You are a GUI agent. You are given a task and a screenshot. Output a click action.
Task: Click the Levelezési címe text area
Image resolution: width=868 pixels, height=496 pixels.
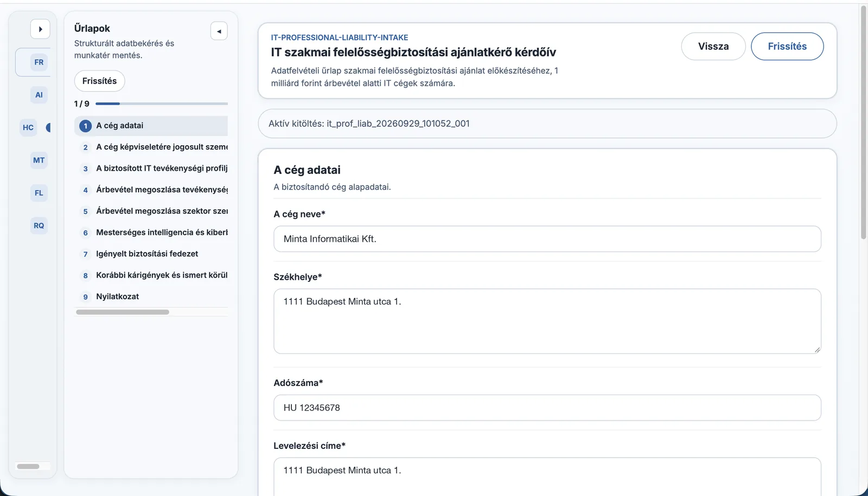coord(547,477)
